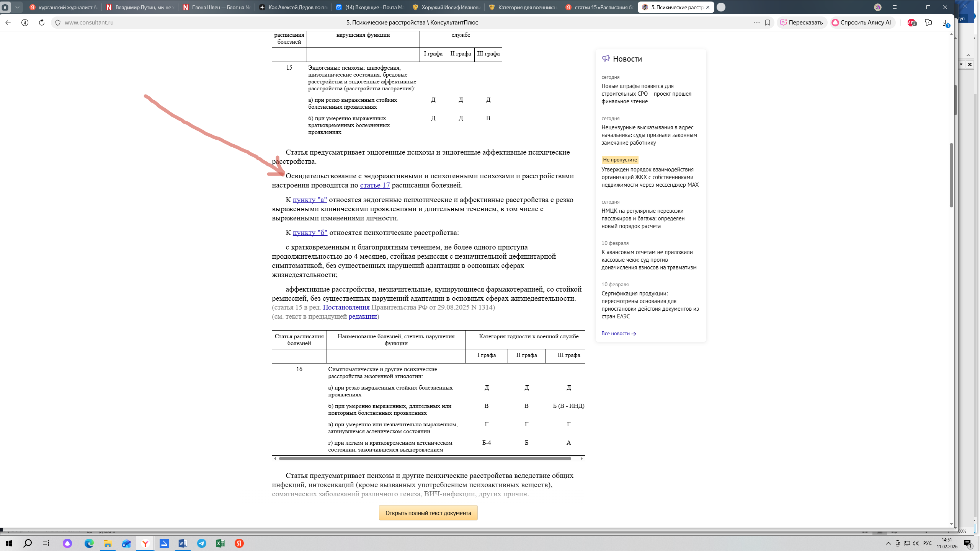The height and width of the screenshot is (551, 980).
Task: Open a new browser tab
Action: [x=721, y=7]
